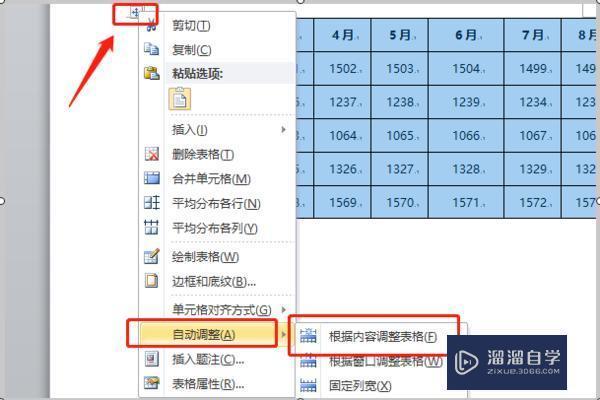Click the Borders and Shading icon
Image resolution: width=600 pixels, height=400 pixels.
click(x=152, y=281)
